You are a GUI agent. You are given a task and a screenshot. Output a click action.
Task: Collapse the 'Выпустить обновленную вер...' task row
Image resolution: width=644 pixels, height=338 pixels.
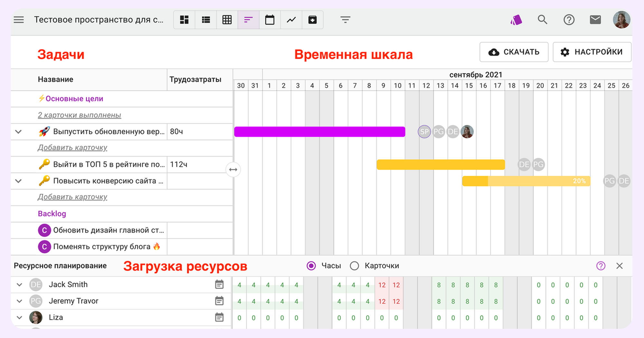(x=18, y=131)
